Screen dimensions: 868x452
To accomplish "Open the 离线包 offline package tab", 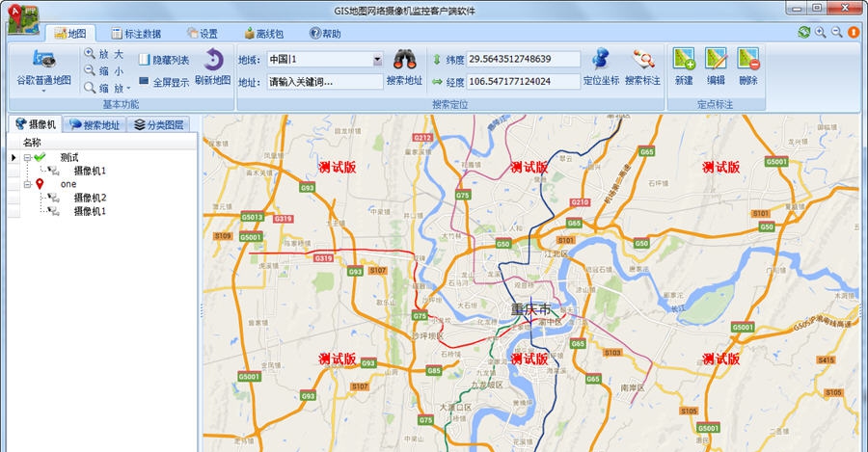I will (x=264, y=34).
